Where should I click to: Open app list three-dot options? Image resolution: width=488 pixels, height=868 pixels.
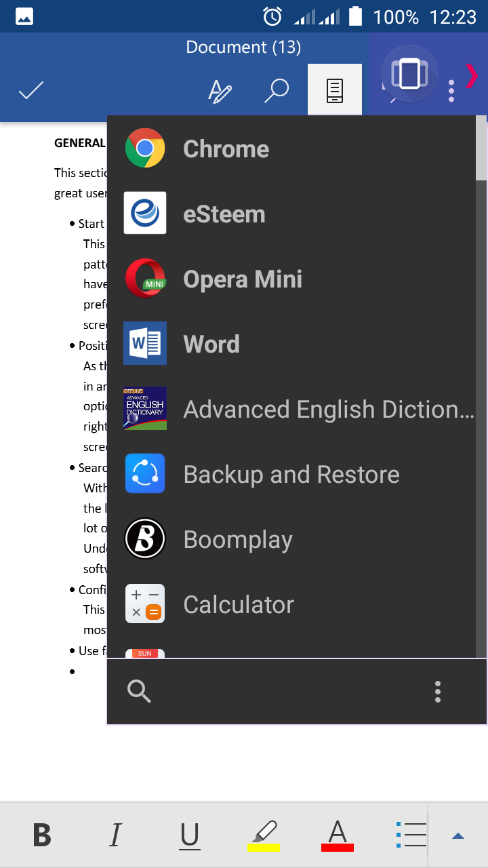438,691
